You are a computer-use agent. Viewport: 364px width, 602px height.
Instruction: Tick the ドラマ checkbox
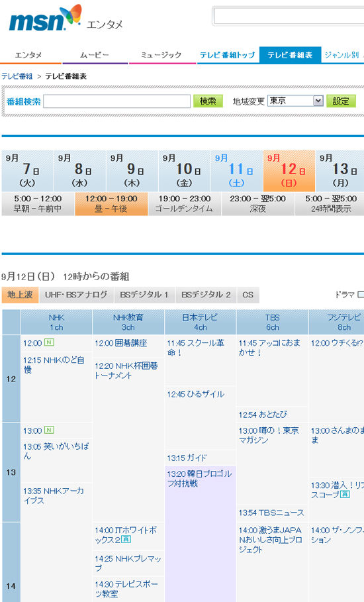pos(361,295)
